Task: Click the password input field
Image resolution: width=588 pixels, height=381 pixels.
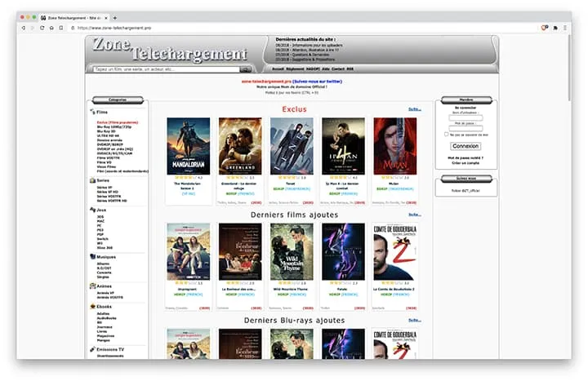Action: (465, 129)
